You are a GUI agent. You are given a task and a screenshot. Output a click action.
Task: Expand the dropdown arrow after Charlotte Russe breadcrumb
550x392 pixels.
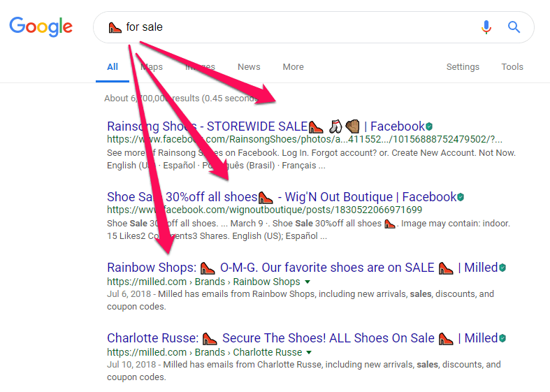pos(309,352)
